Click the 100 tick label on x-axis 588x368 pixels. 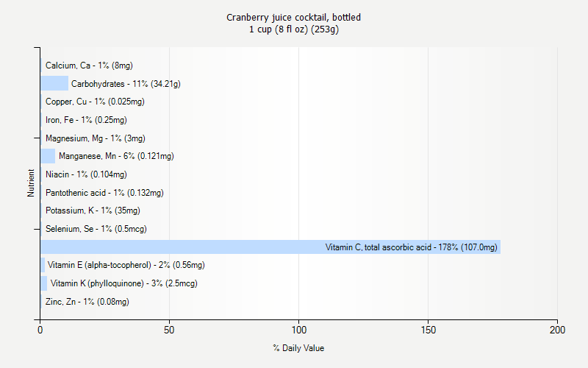pyautogui.click(x=299, y=330)
